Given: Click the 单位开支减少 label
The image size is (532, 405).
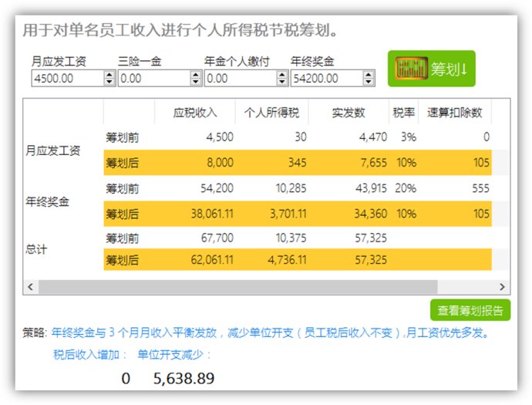Looking at the screenshot, I should (174, 355).
